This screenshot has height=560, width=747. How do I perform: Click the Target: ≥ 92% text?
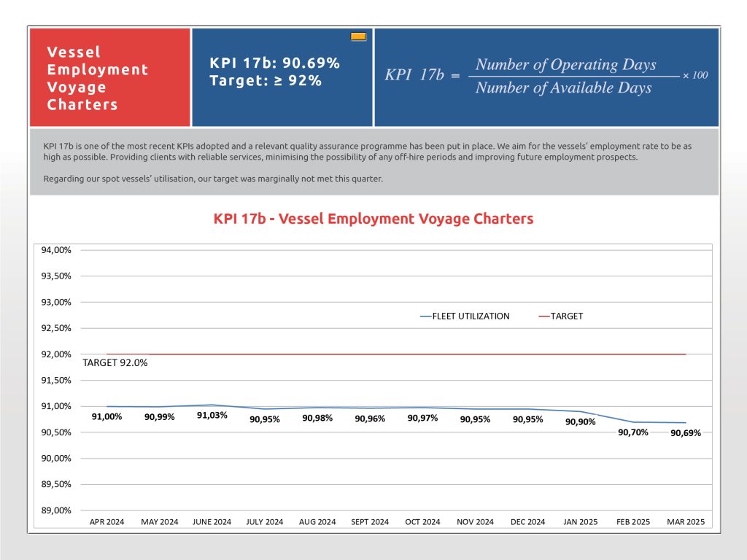pos(266,80)
